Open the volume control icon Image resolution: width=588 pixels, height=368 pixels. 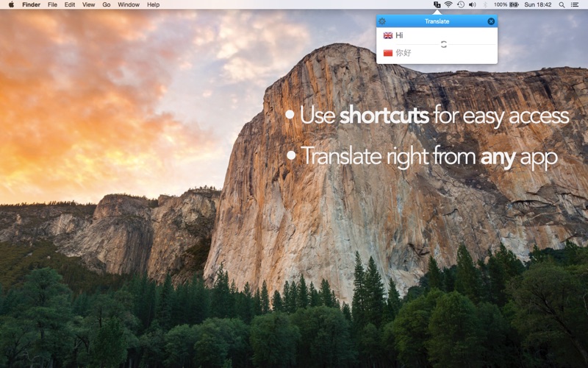(x=472, y=4)
